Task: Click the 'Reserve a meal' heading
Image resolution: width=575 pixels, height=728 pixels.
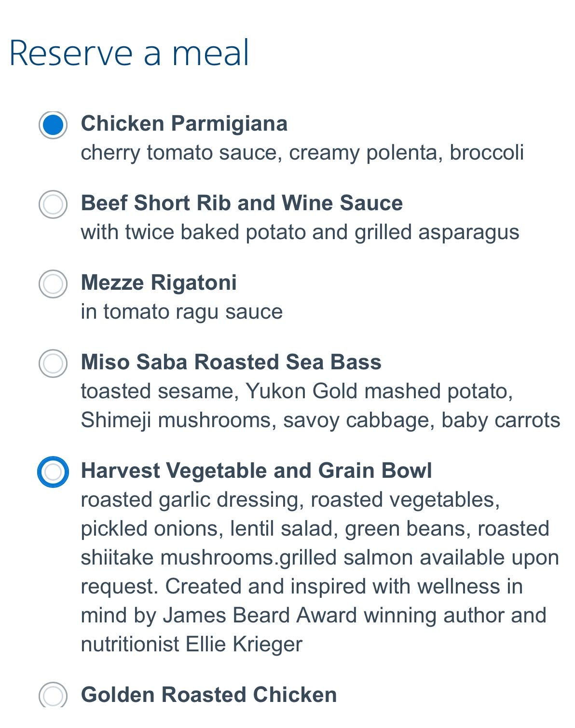Action: click(x=129, y=53)
